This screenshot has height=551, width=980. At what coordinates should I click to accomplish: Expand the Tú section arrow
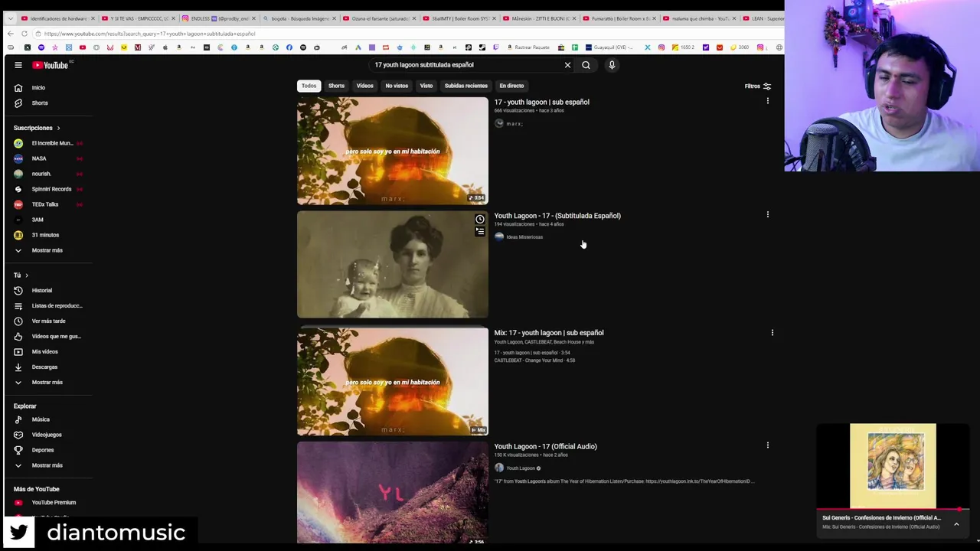point(27,275)
